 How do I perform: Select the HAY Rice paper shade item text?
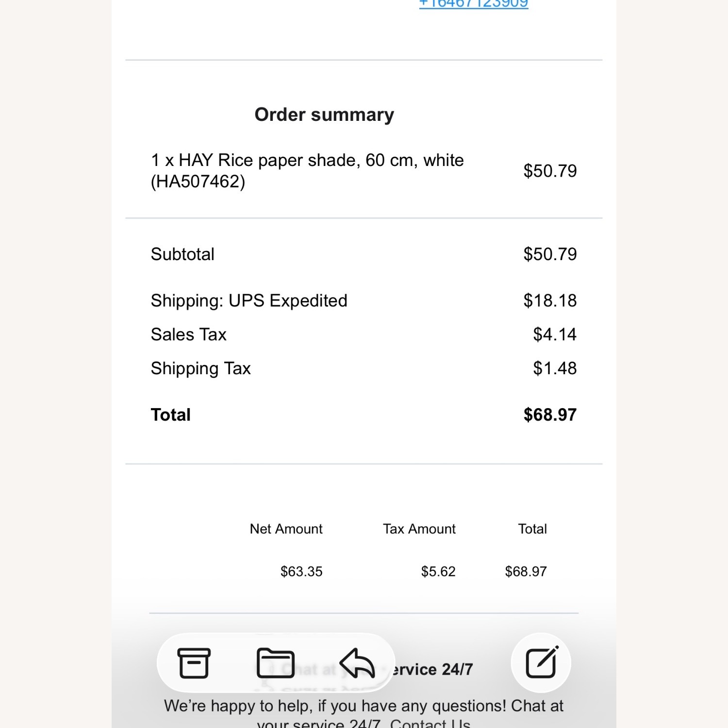307,170
